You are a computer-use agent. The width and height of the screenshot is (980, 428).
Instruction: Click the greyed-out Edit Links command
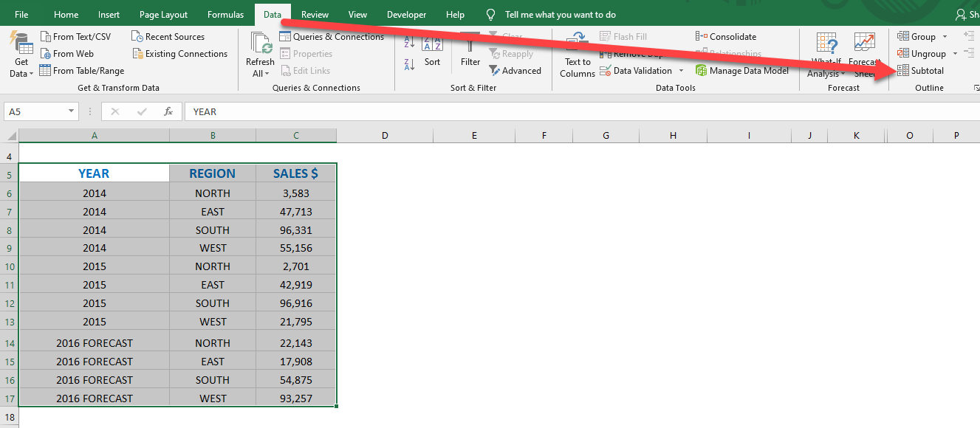305,70
